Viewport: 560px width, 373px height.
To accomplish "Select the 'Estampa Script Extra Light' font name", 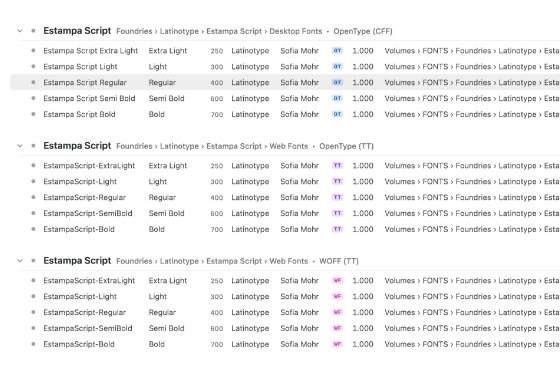I will coord(90,51).
